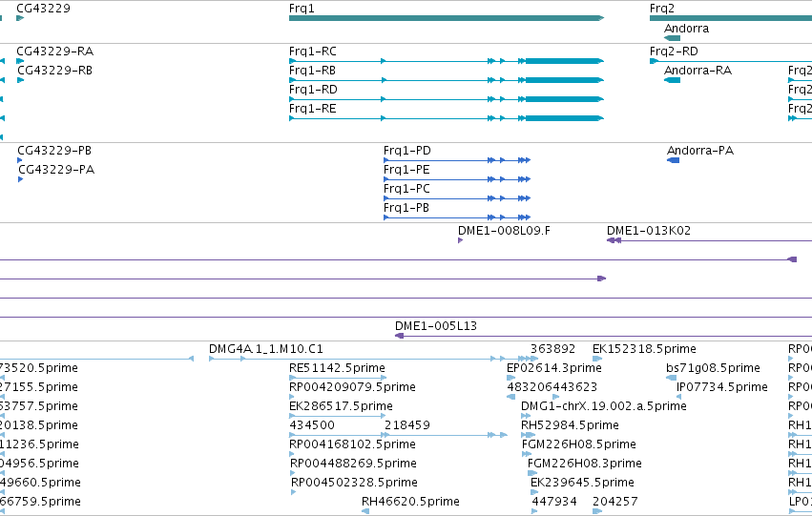Select the FGM226H08.5prime EST
Image resolution: width=812 pixels, height=516 pixels.
[527, 454]
